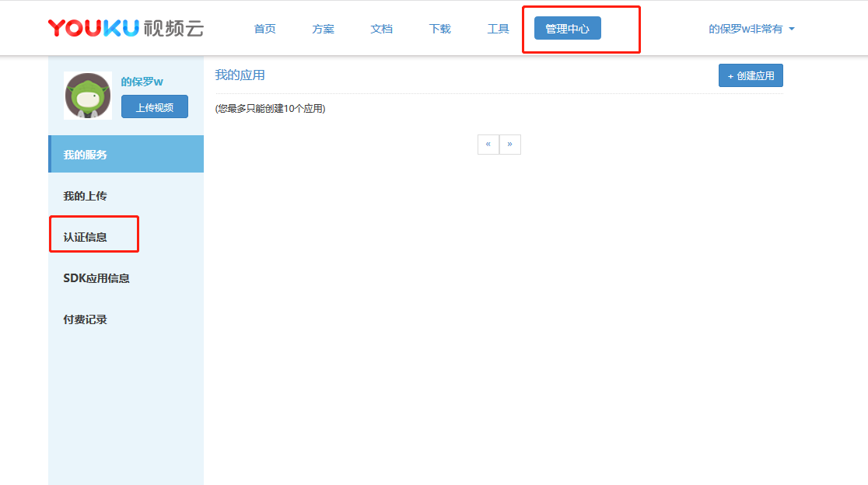Open the 工具 menu item
The height and width of the screenshot is (485, 868).
[498, 29]
